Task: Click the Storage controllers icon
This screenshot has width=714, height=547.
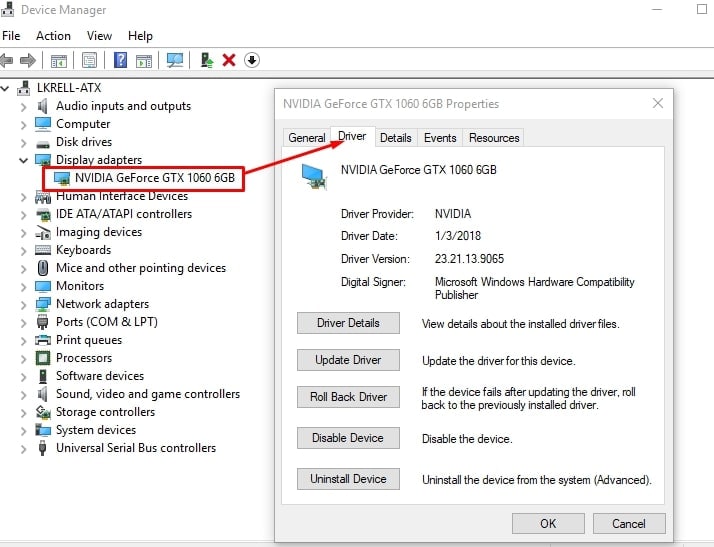Action: pyautogui.click(x=43, y=412)
